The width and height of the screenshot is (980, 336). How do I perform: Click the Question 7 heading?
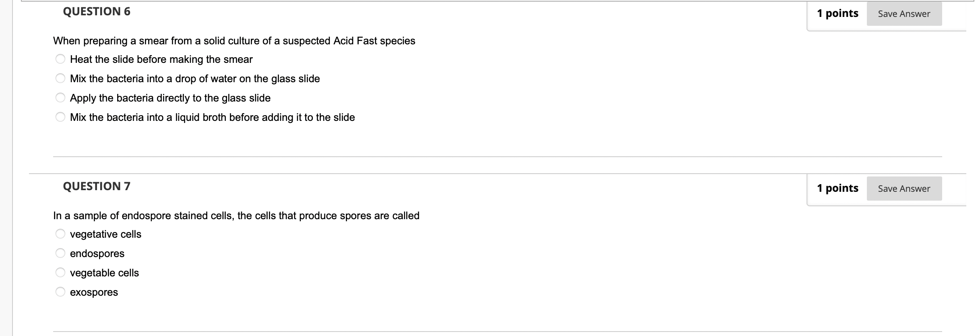(96, 186)
